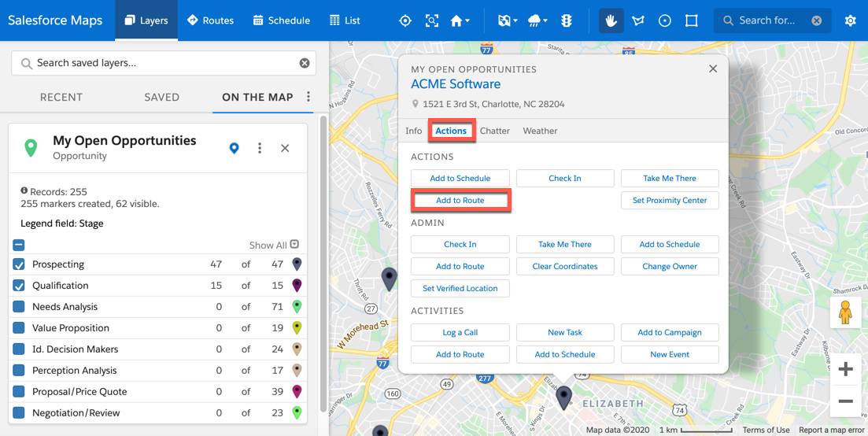The image size is (868, 436).
Task: Open the weather cloud dropdown
Action: 537,20
